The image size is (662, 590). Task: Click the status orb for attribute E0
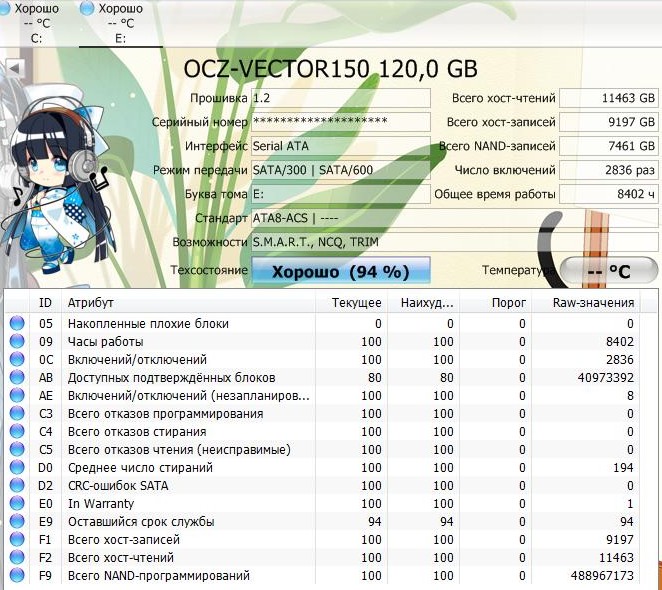point(17,503)
